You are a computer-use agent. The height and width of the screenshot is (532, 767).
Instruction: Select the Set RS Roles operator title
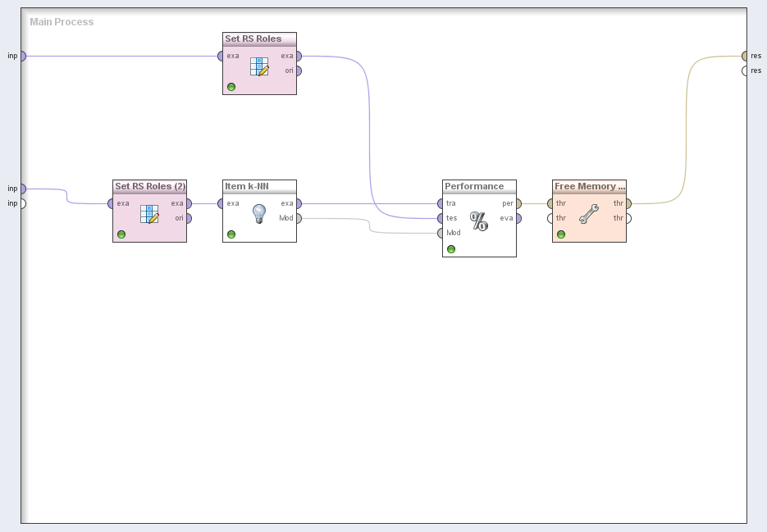coord(253,39)
